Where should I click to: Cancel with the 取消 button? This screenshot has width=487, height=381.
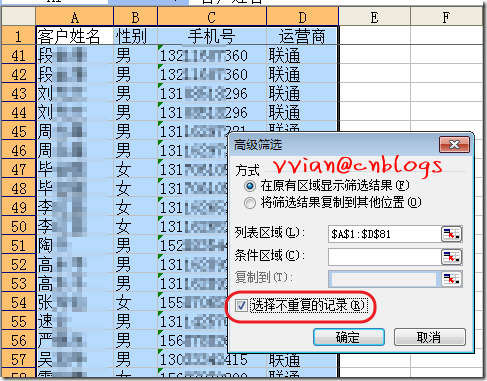tap(429, 337)
